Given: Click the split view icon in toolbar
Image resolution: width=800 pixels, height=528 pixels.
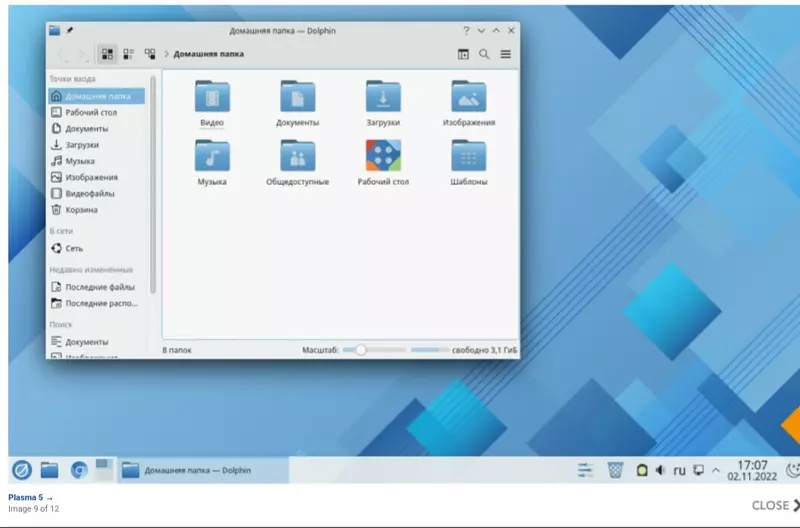Looking at the screenshot, I should pos(463,54).
